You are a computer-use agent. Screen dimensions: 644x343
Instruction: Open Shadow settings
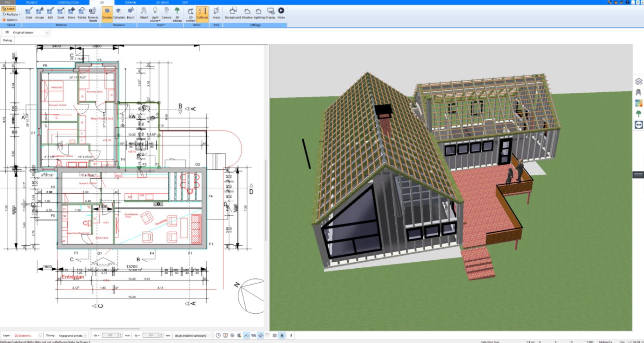pyautogui.click(x=247, y=13)
